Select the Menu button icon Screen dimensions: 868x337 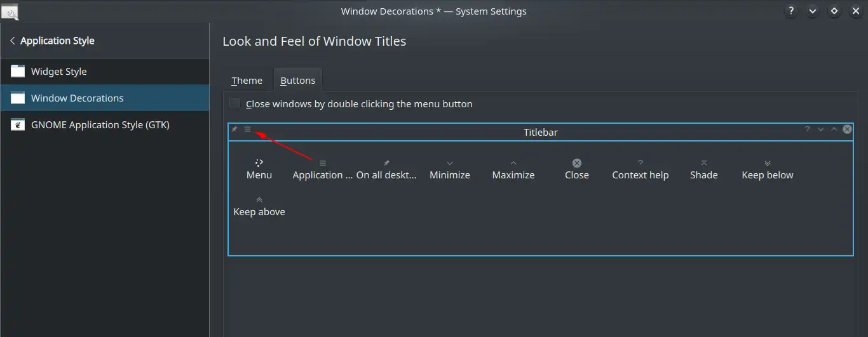(259, 163)
